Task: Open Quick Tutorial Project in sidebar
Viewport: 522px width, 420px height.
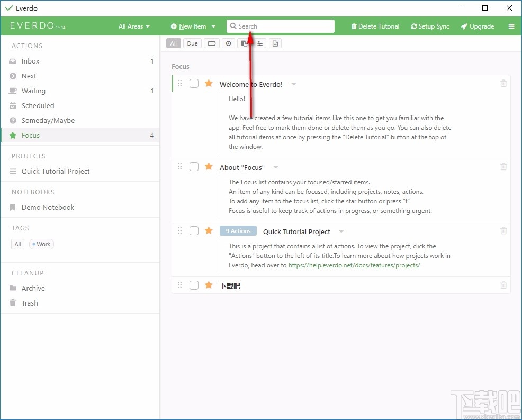Action: pos(80,171)
